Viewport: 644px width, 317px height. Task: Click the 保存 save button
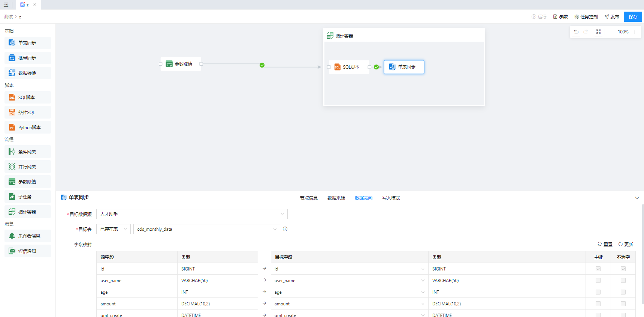633,17
